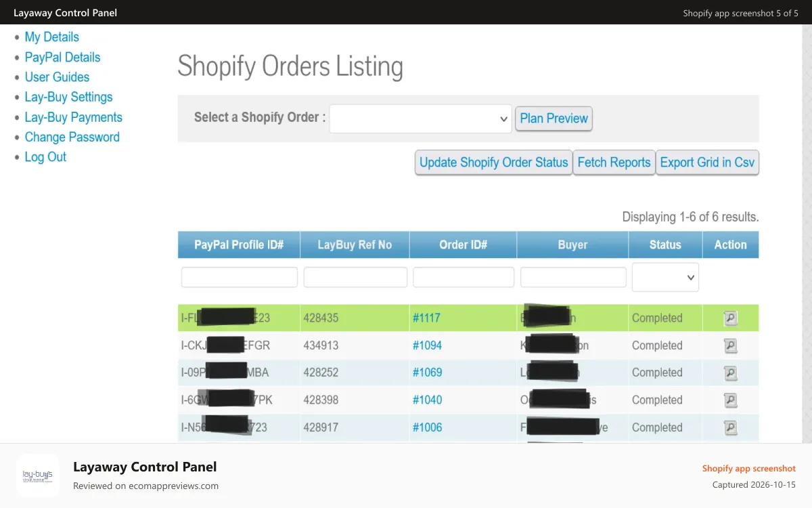
Task: Click Export Grid in Csv button
Action: [707, 163]
